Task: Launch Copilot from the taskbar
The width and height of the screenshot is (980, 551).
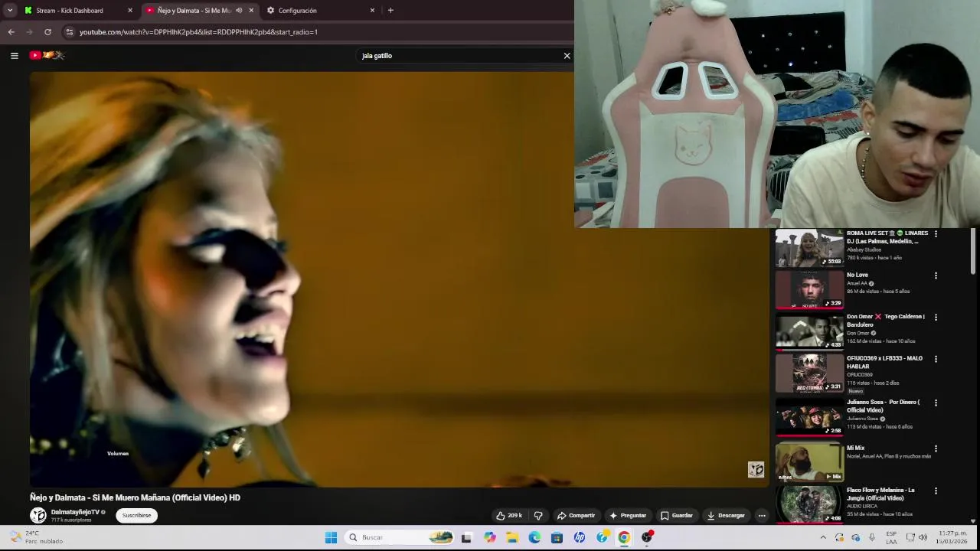Action: pos(490,537)
